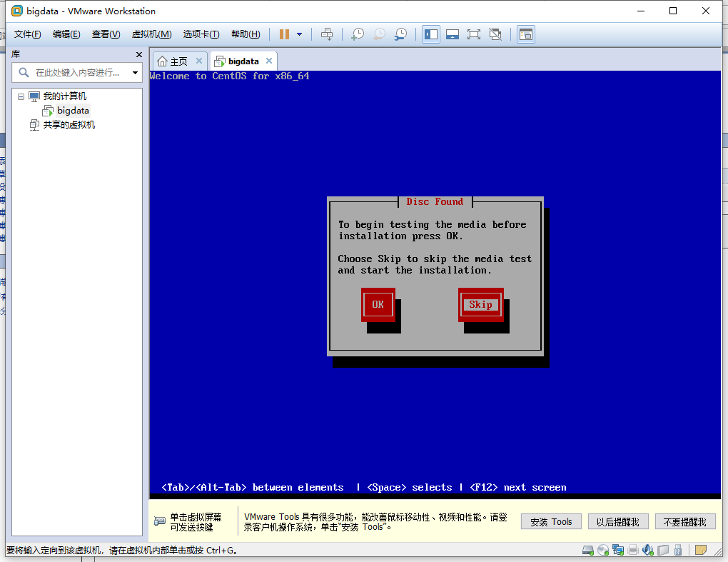Click the network adapter status icon

point(618,551)
